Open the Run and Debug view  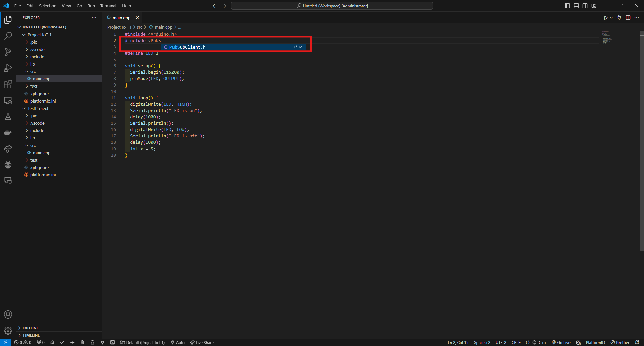coord(8,68)
